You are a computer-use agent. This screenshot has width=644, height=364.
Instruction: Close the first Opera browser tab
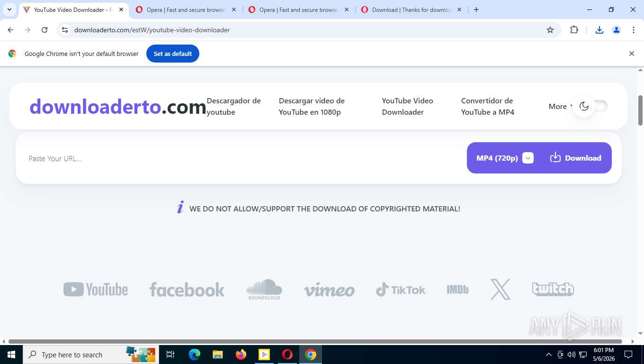click(x=233, y=9)
